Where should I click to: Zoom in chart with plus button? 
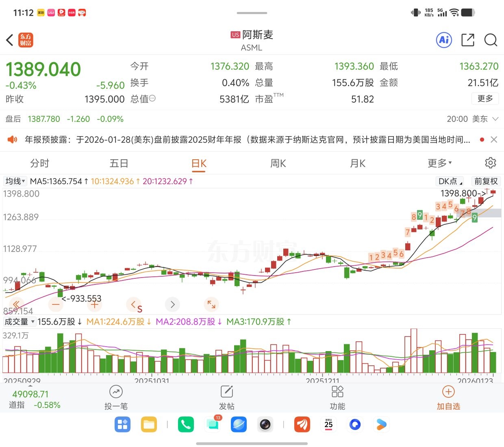pos(94,304)
